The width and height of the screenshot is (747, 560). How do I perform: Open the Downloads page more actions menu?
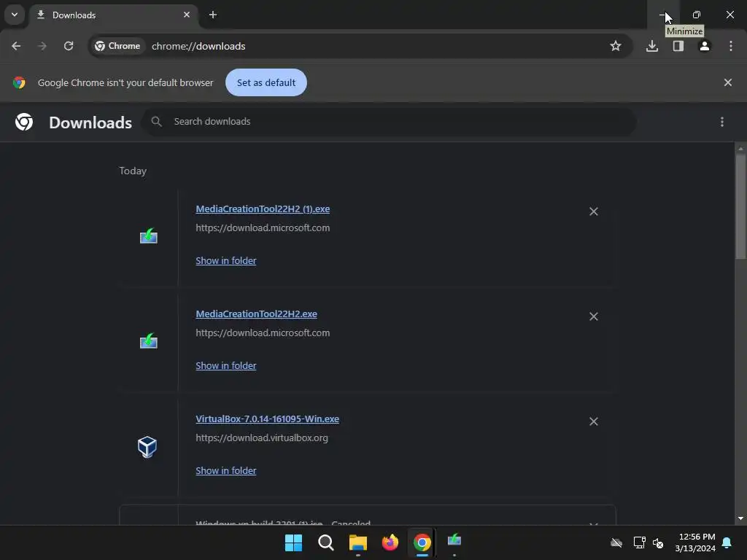pos(722,122)
